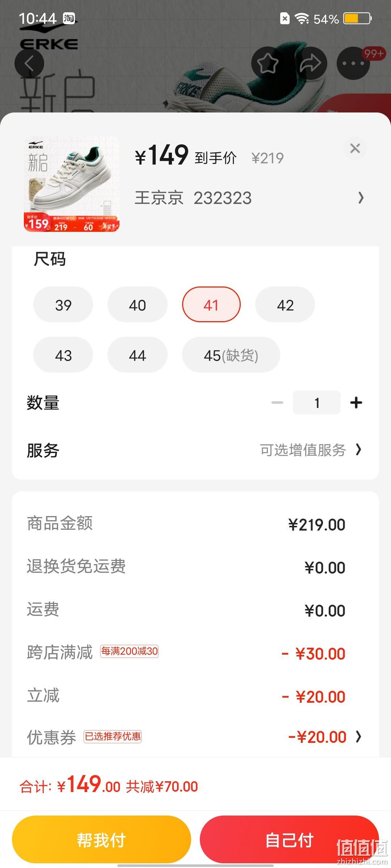The image size is (391, 868).
Task: Open the three-dots more menu
Action: (353, 63)
